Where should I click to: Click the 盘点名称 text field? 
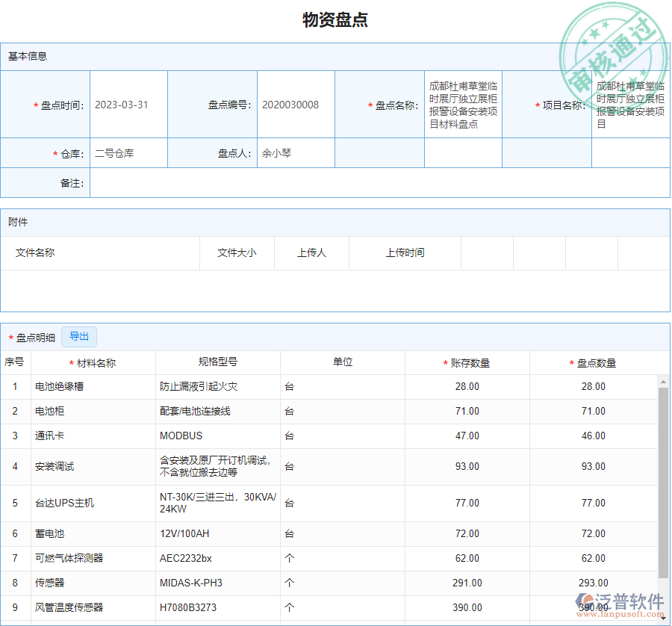pyautogui.click(x=463, y=105)
